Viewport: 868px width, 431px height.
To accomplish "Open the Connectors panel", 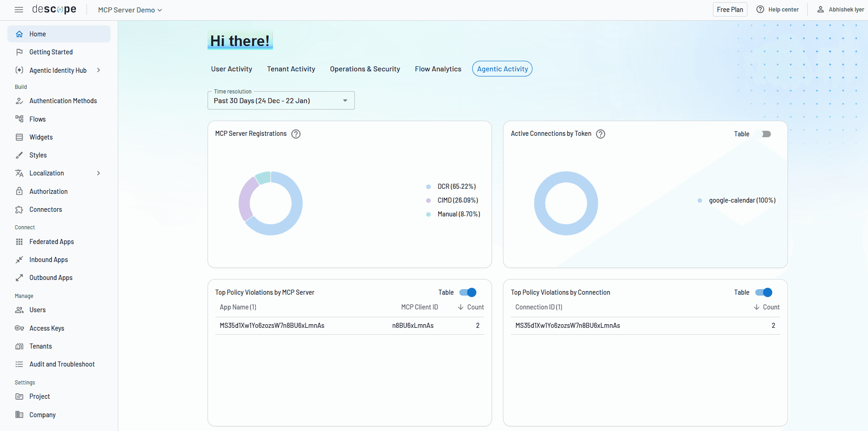I will tap(46, 209).
